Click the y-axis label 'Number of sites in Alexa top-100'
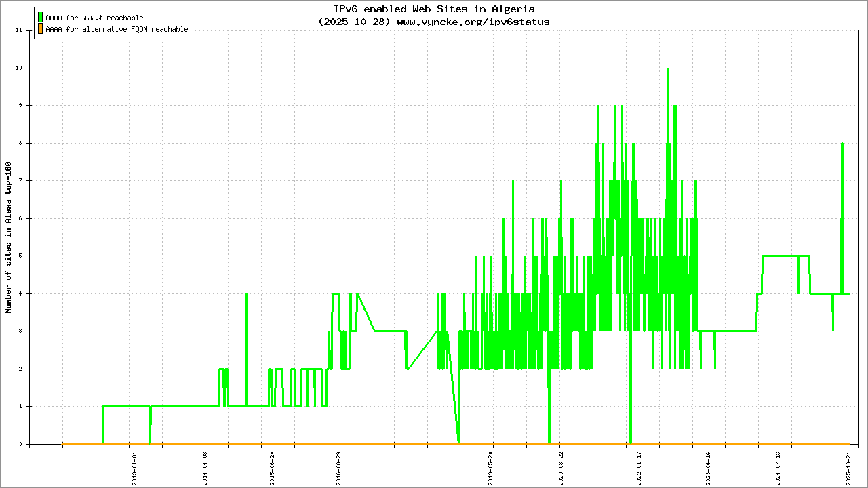868x488 pixels. pos(9,237)
